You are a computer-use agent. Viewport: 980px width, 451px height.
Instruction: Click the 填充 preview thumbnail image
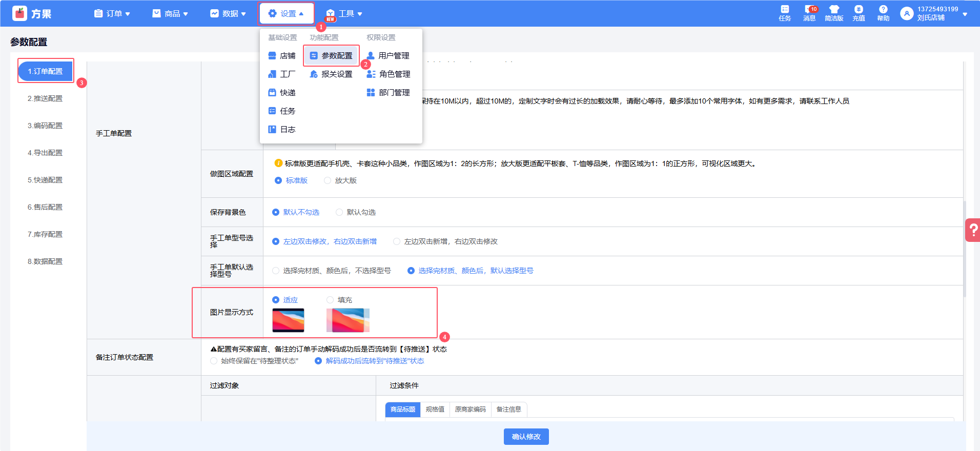coord(348,320)
